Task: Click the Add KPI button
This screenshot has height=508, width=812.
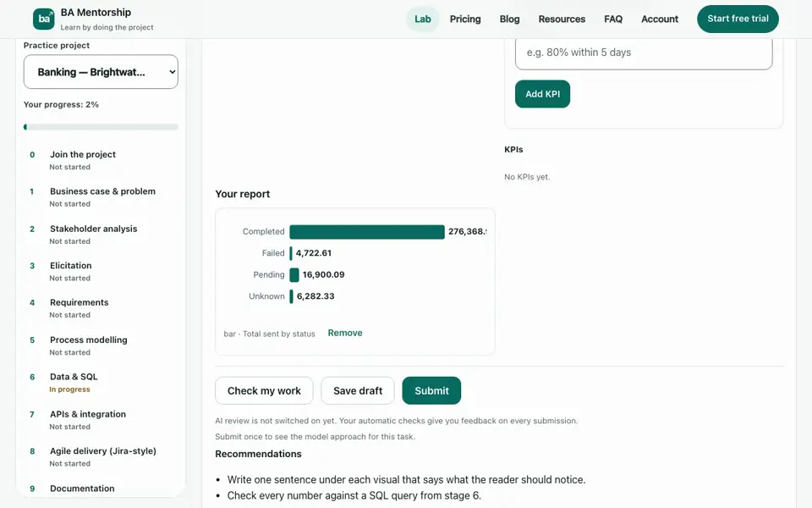Action: tap(542, 94)
